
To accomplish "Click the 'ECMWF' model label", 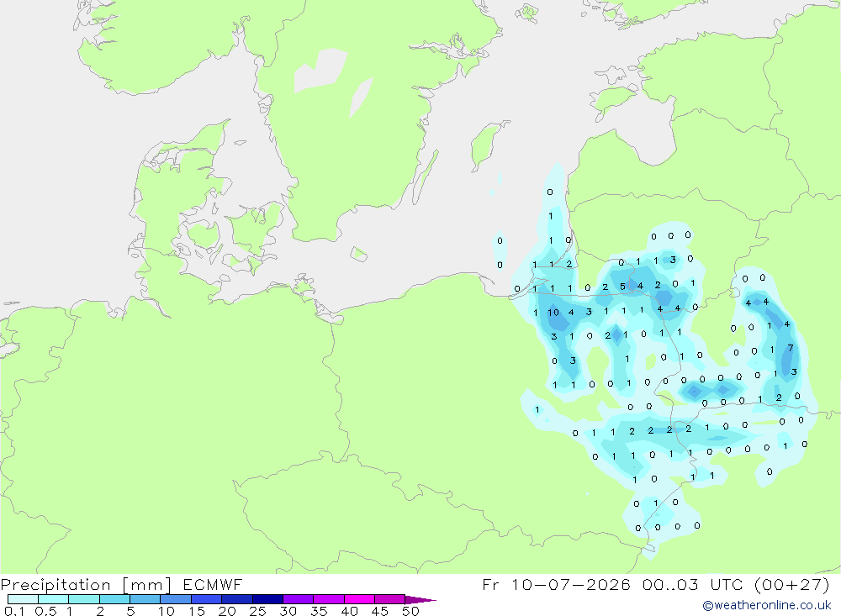I will point(213,584).
